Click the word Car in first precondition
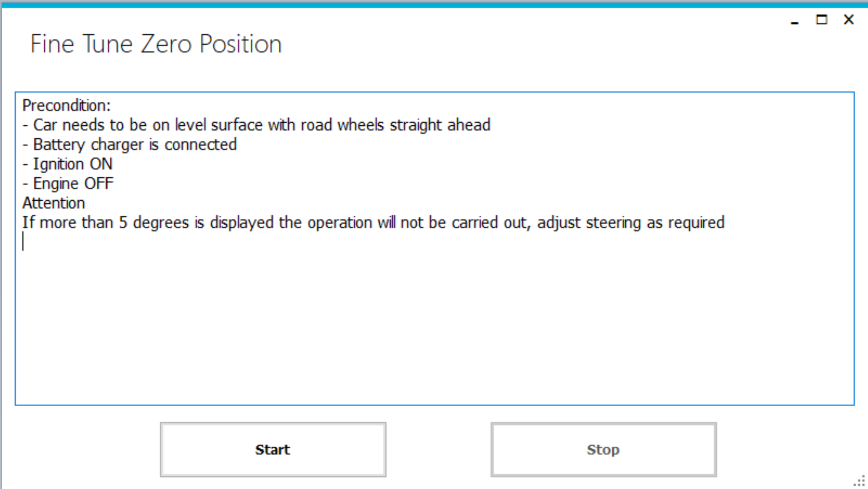 click(45, 125)
